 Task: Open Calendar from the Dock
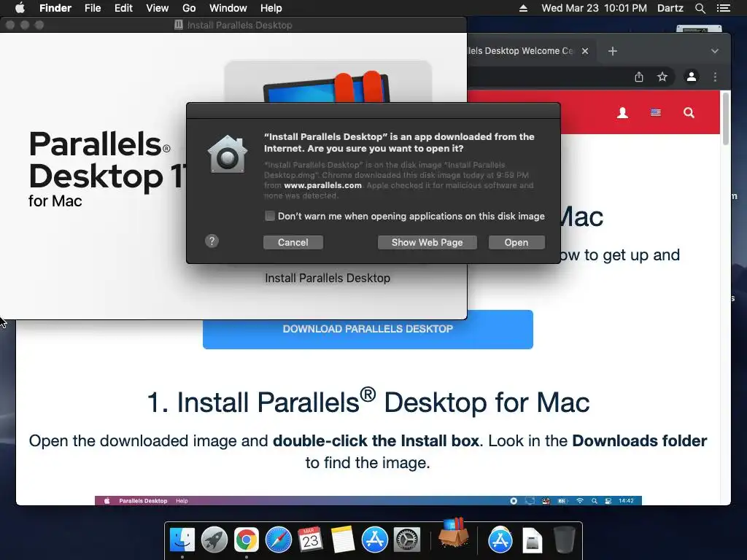(x=310, y=540)
